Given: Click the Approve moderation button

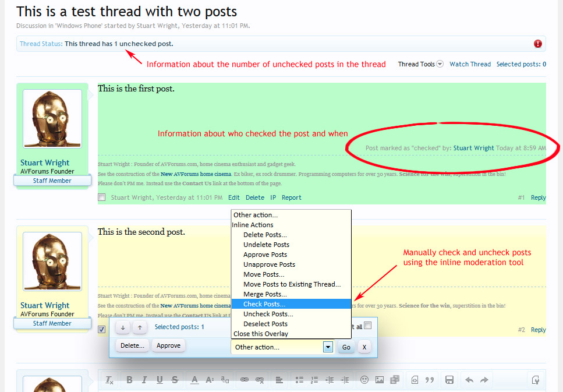Looking at the screenshot, I should (x=168, y=345).
